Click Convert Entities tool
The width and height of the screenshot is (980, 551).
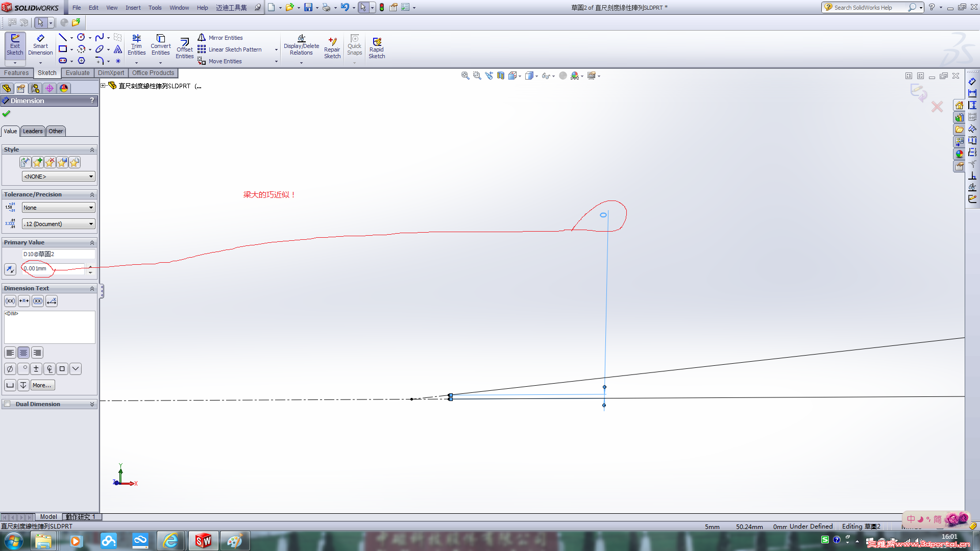point(161,45)
